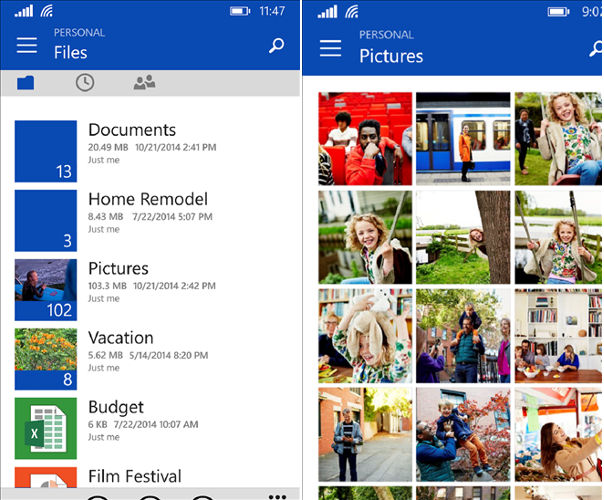Click the 'Vacation' folder name
This screenshot has height=500, width=604.
click(x=121, y=338)
